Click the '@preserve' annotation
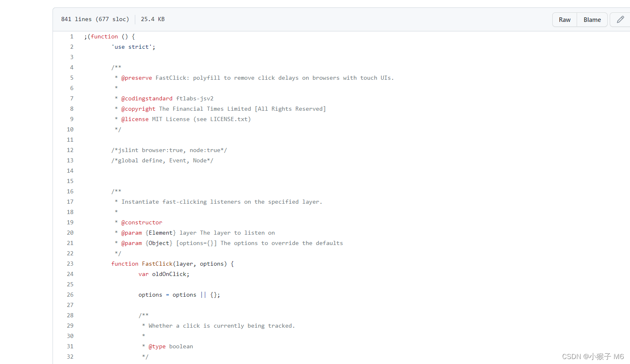This screenshot has width=630, height=364. click(x=137, y=78)
